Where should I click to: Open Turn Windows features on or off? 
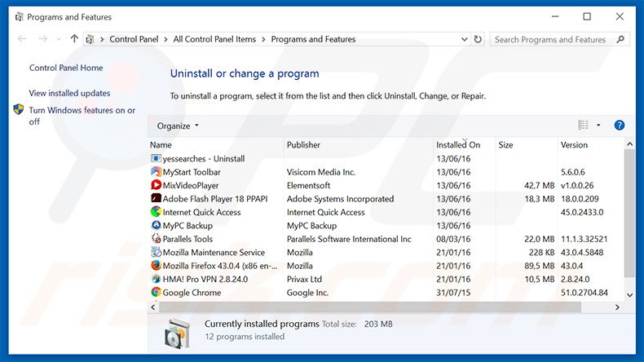(82, 116)
